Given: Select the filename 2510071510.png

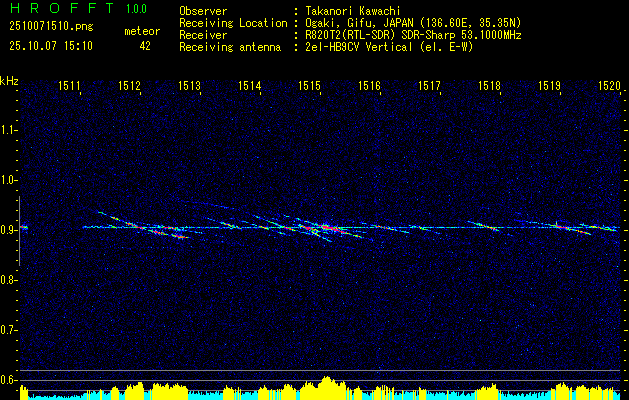Looking at the screenshot, I should tap(51, 27).
